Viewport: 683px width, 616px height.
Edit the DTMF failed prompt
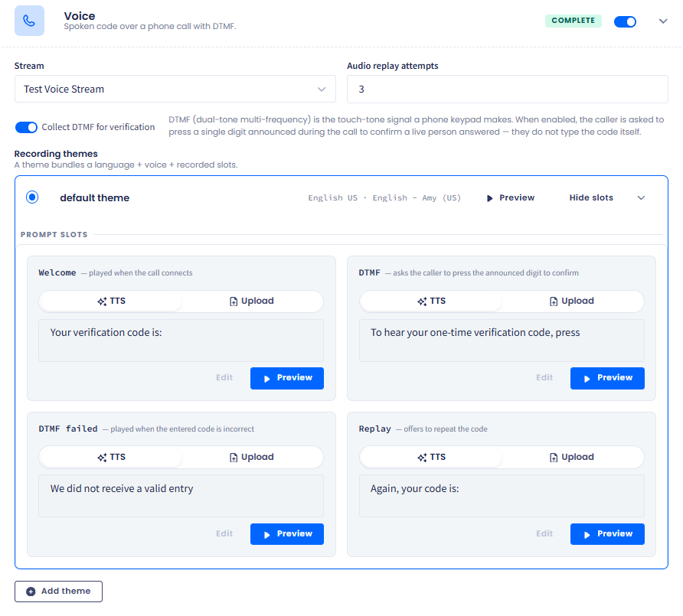[224, 533]
